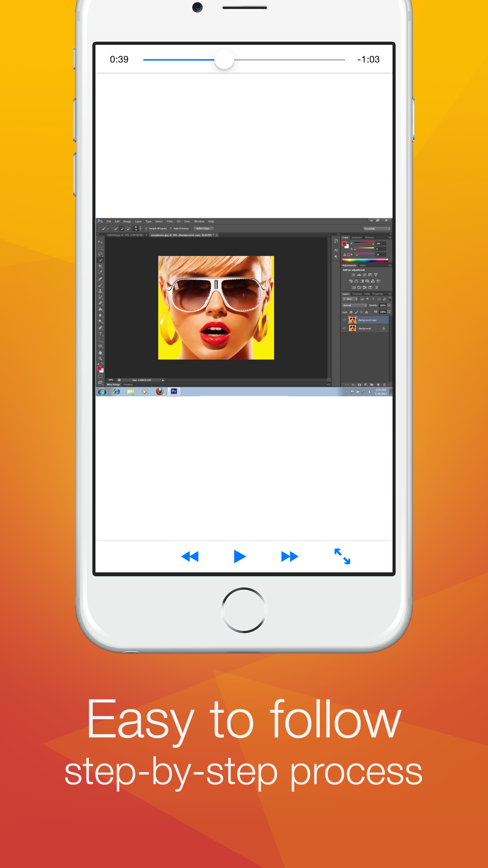Open the tool preset picker arrow
488x868 pixels.
(108, 228)
